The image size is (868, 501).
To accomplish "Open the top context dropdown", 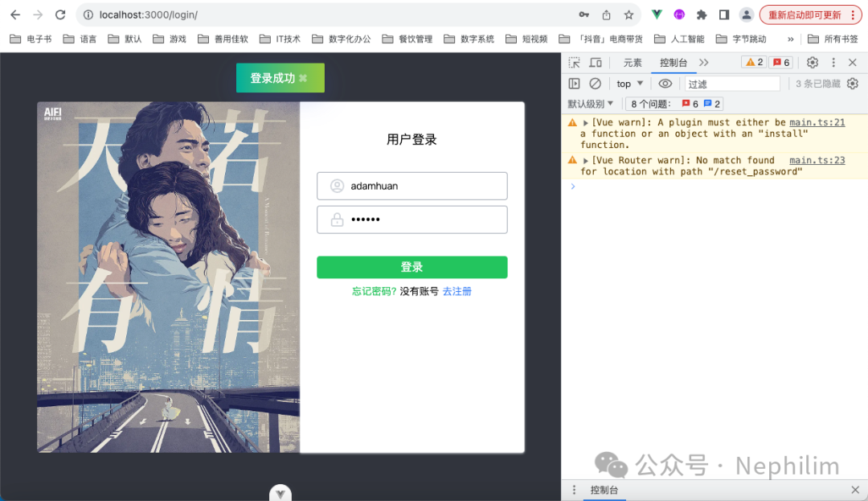I will [x=629, y=84].
